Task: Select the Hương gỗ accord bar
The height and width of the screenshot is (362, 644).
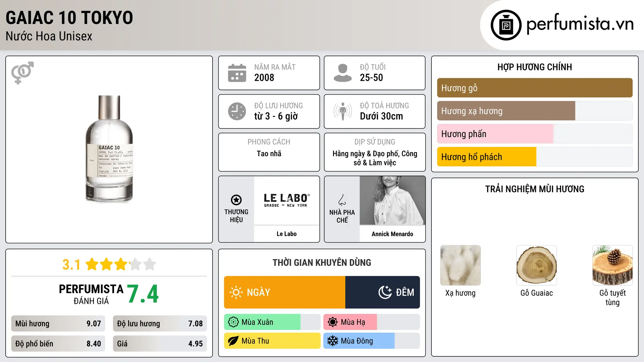Action: (x=535, y=88)
